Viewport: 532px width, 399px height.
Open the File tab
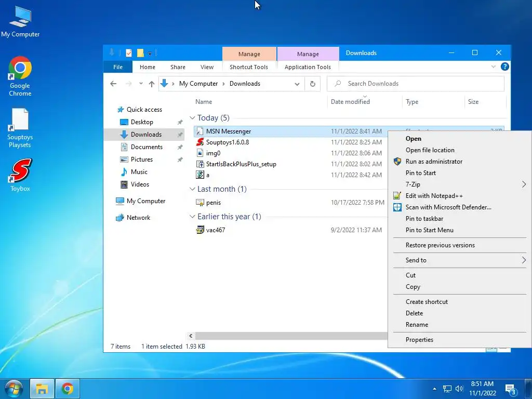[x=118, y=67]
